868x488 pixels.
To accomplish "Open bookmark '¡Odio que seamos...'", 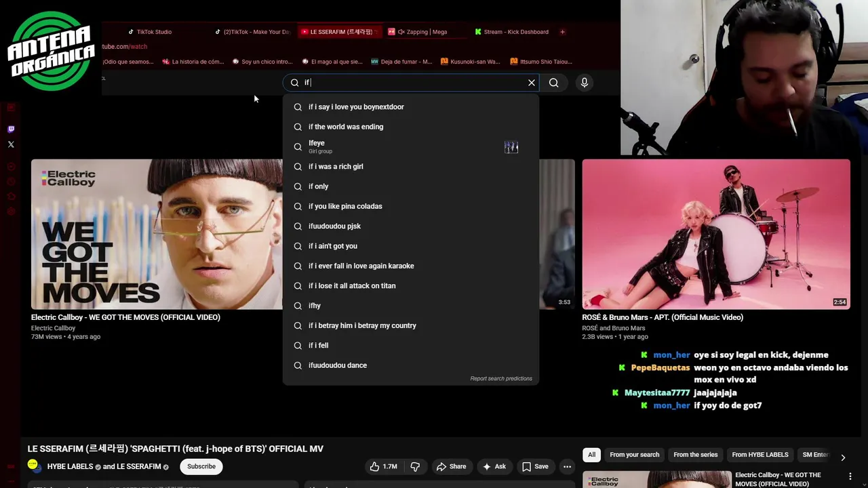I will [x=127, y=62].
